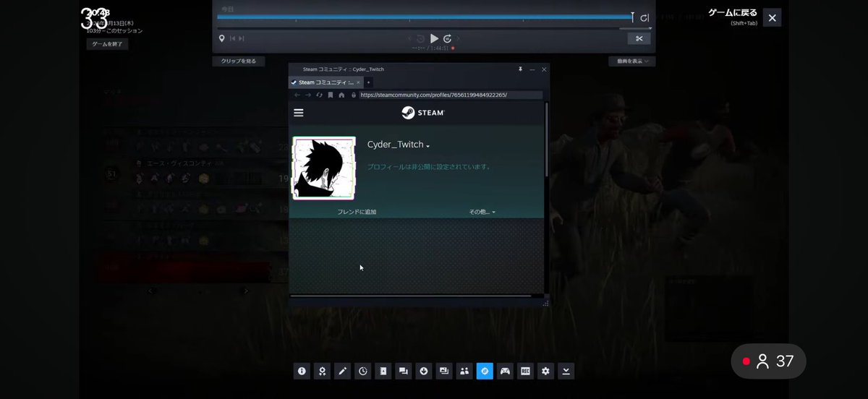Open the 動画を表示 dropdown

632,61
